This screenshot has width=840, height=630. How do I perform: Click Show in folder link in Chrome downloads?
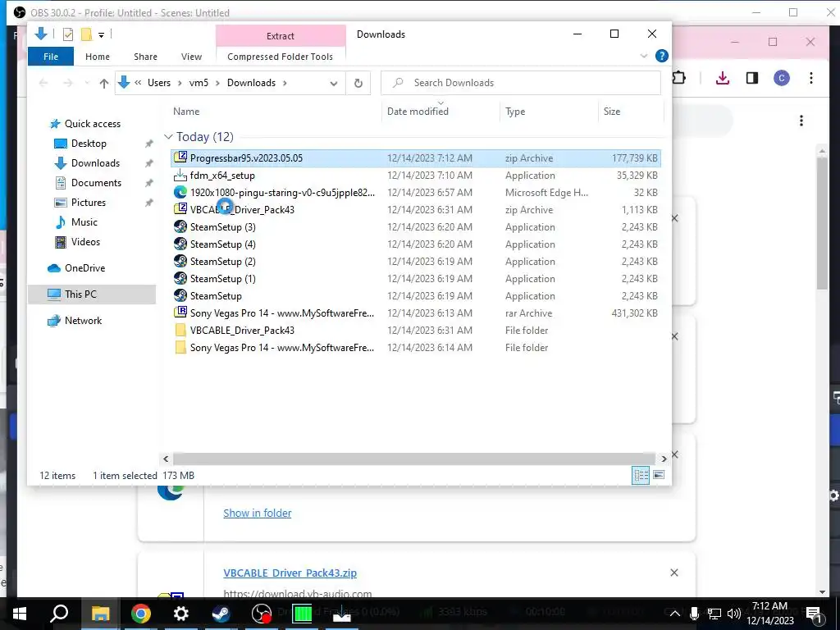pyautogui.click(x=257, y=514)
